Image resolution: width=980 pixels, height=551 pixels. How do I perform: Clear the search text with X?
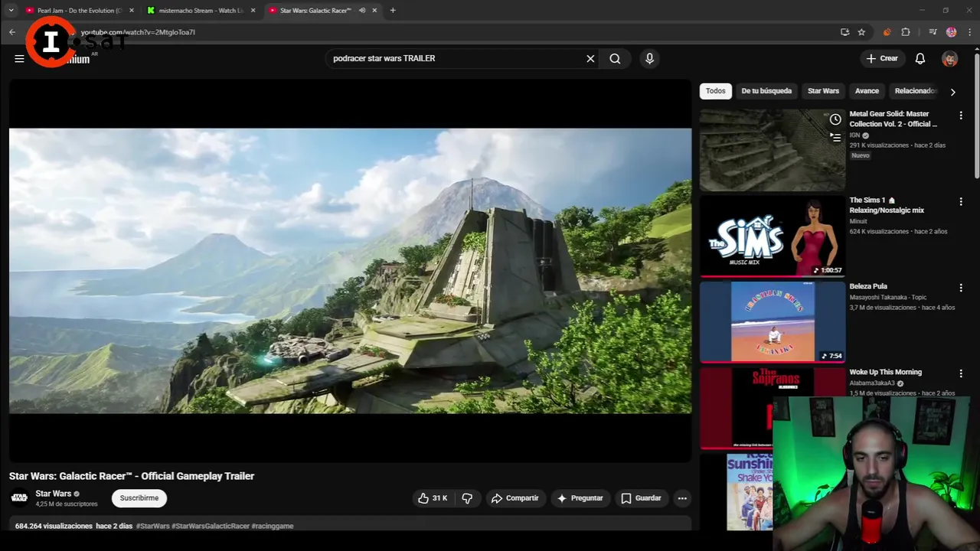click(590, 58)
